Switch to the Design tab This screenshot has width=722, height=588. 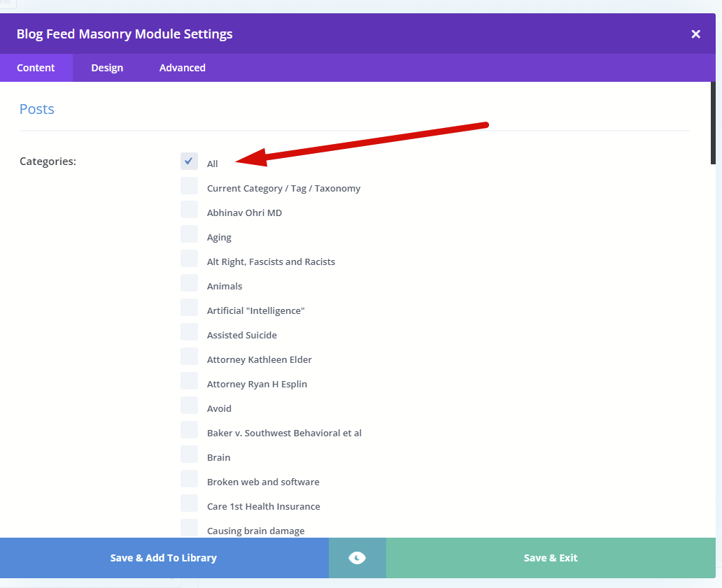[107, 68]
